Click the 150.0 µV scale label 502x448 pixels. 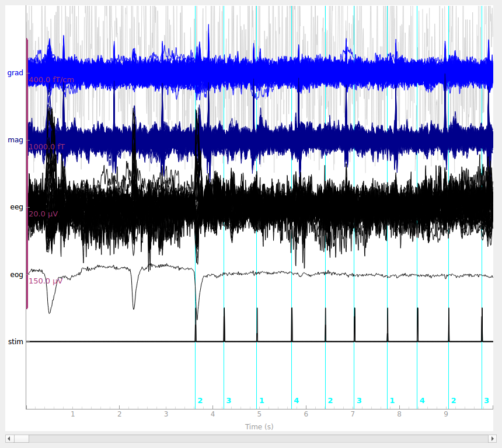pyautogui.click(x=46, y=281)
